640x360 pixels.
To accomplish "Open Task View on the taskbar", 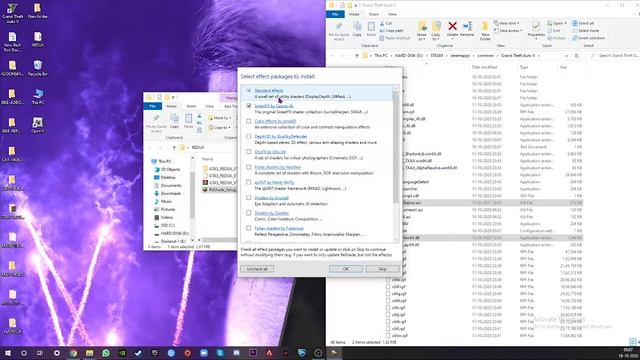I will [40, 353].
